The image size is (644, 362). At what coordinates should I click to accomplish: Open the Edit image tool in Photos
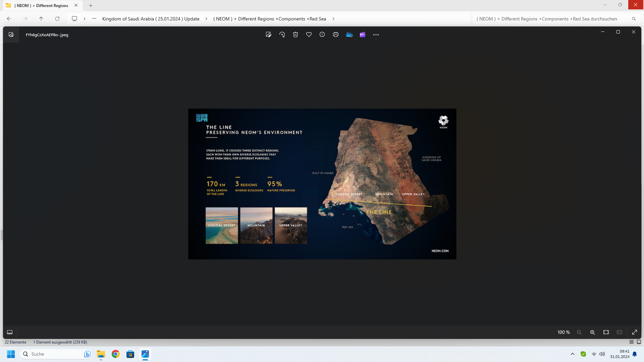click(x=268, y=35)
